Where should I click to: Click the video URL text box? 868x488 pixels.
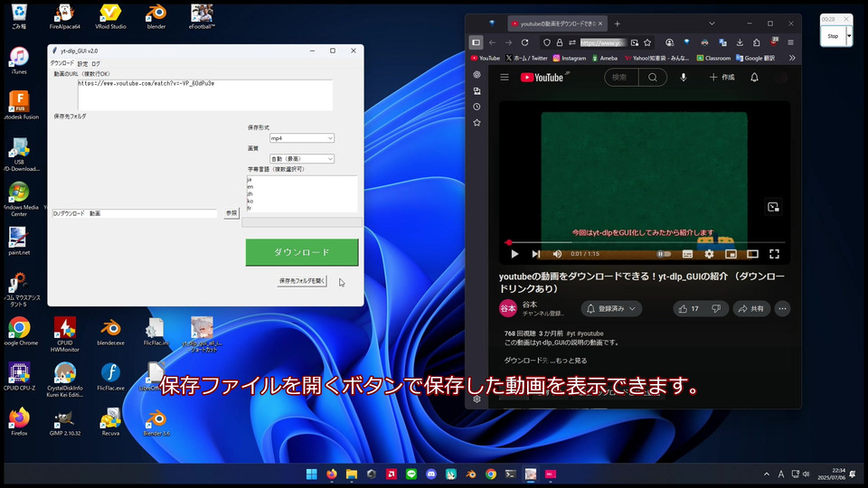(x=205, y=95)
